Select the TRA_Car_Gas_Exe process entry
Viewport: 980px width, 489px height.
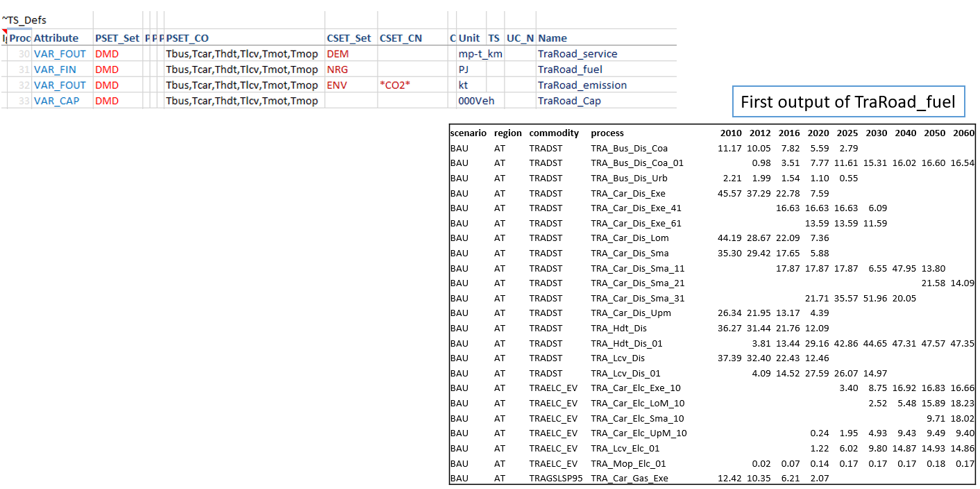click(x=630, y=479)
